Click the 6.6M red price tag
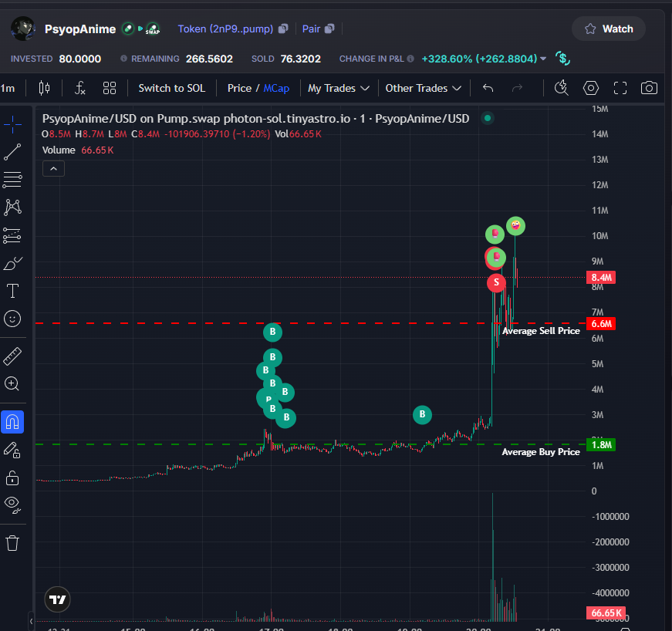This screenshot has height=631, width=672. click(x=601, y=324)
